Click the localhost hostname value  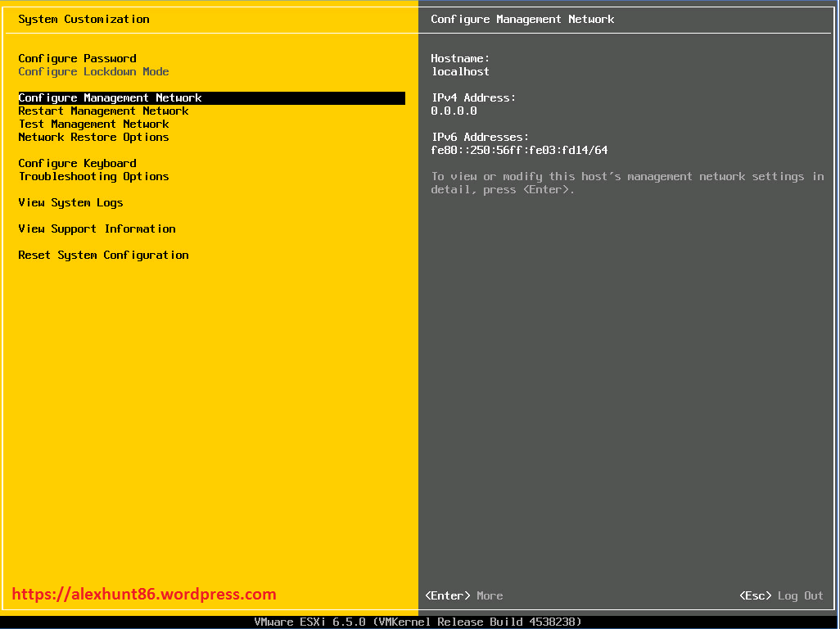click(460, 71)
